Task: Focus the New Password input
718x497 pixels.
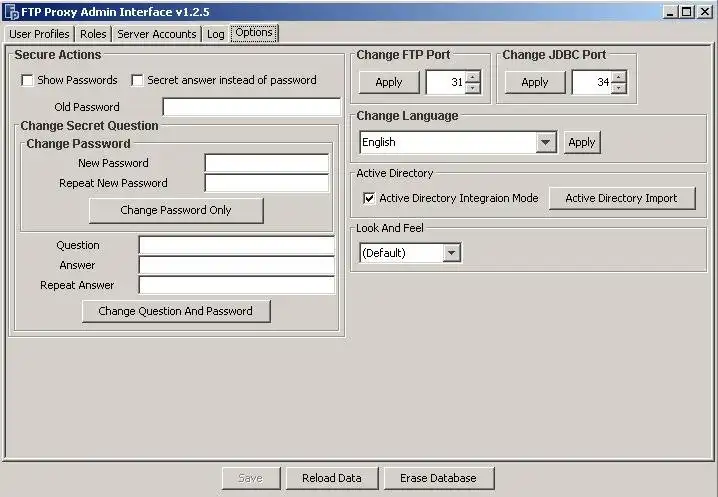Action: 267,163
